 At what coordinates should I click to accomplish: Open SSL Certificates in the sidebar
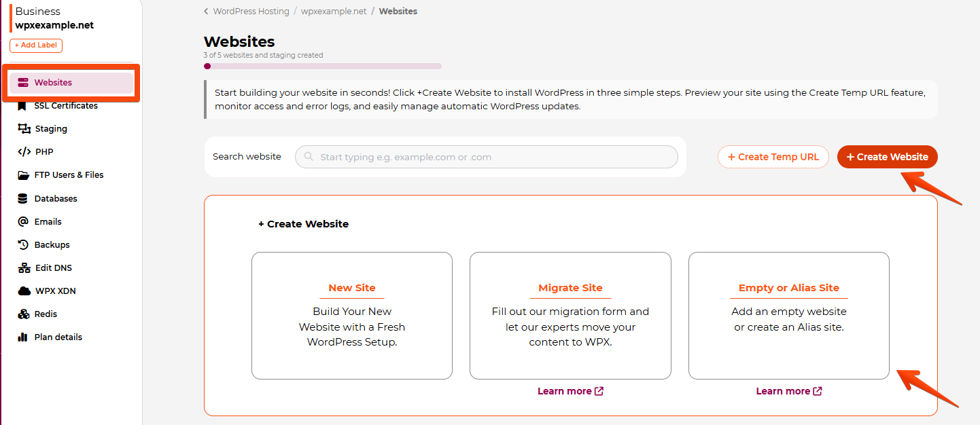pos(65,106)
